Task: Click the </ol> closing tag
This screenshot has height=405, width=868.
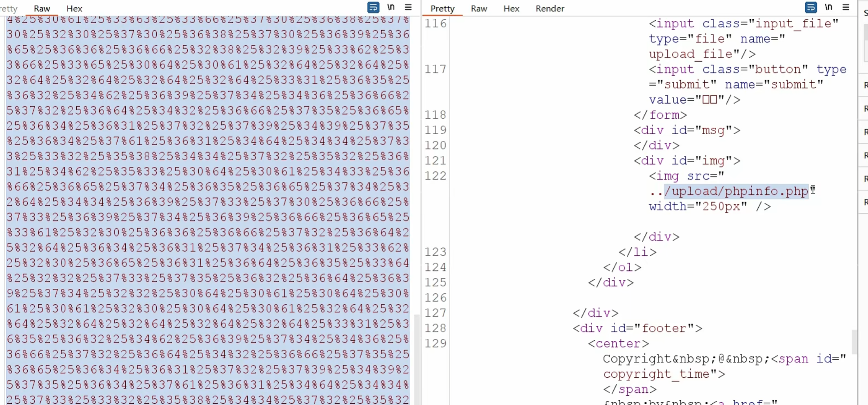Action: (x=622, y=268)
